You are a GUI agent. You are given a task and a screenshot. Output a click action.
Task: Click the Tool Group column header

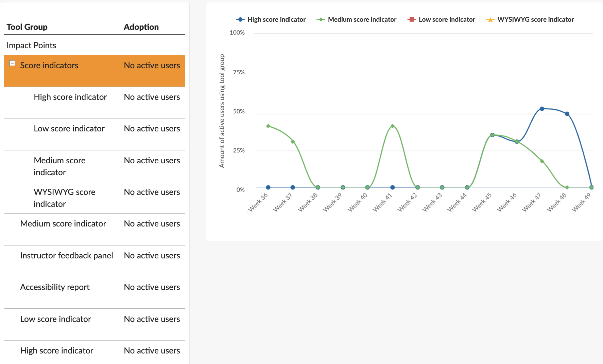click(x=27, y=27)
